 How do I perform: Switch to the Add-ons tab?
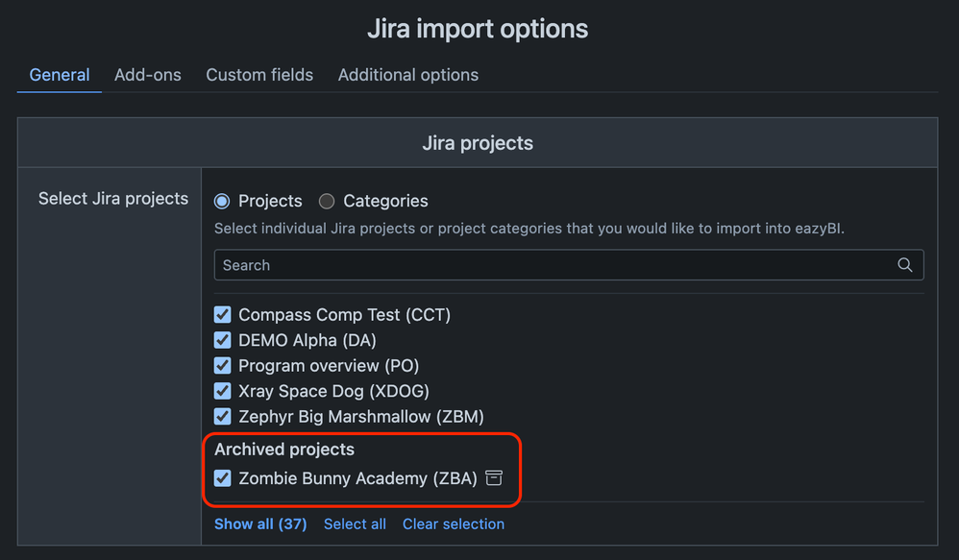(x=147, y=74)
